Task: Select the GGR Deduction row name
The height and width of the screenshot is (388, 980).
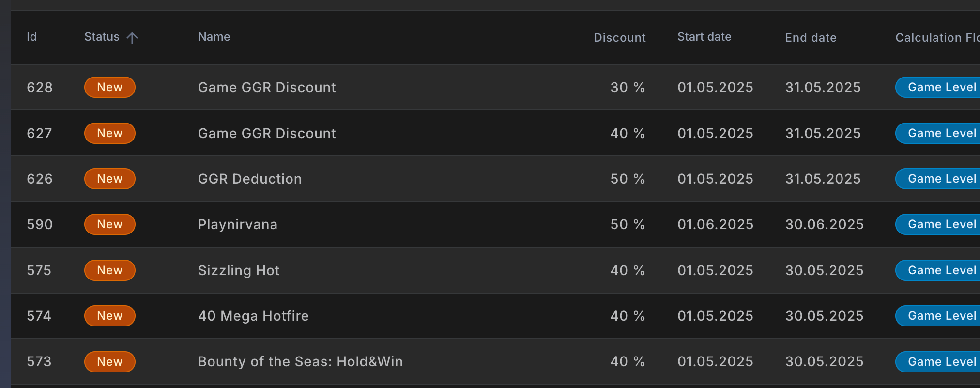Action: click(250, 179)
